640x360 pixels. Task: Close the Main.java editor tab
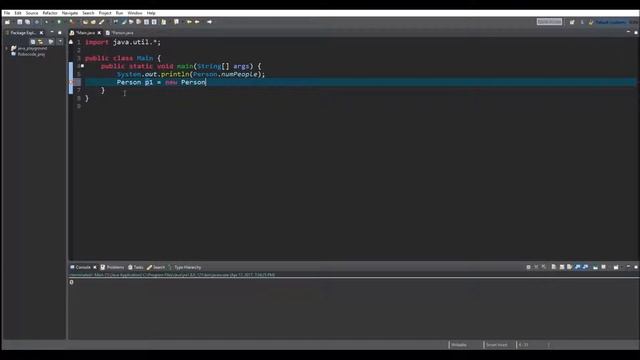(99, 33)
